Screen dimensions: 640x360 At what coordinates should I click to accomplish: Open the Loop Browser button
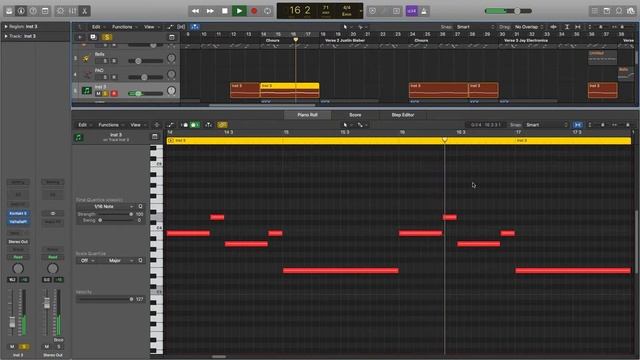[x=619, y=11]
